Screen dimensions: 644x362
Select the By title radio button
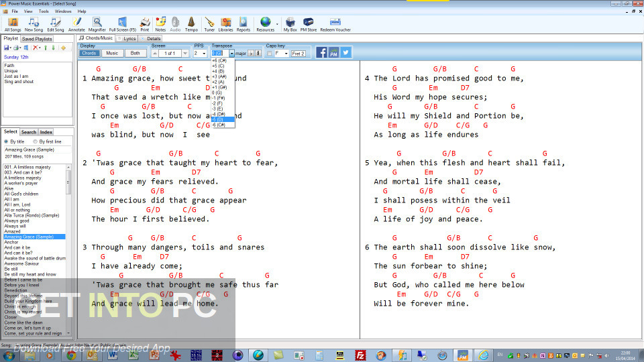(x=6, y=141)
